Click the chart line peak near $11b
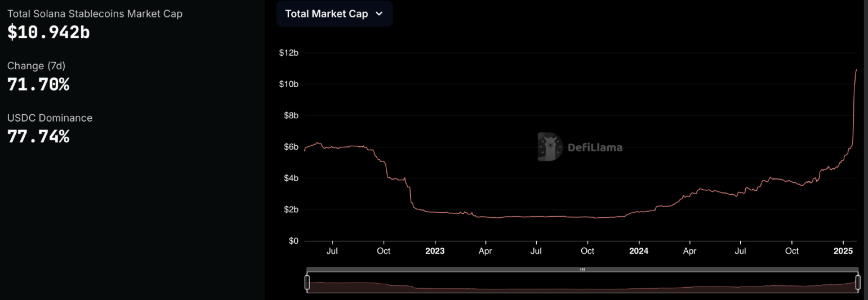This screenshot has width=868, height=300. pos(856,70)
